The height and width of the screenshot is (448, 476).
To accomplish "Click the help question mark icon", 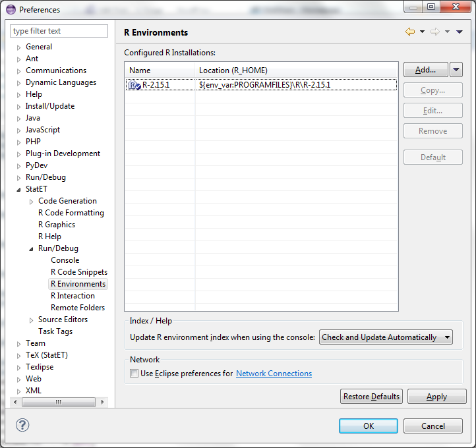I will click(x=22, y=425).
